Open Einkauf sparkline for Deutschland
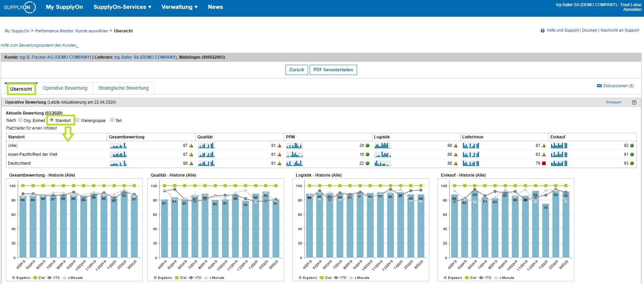644x284 pixels. 559,163
